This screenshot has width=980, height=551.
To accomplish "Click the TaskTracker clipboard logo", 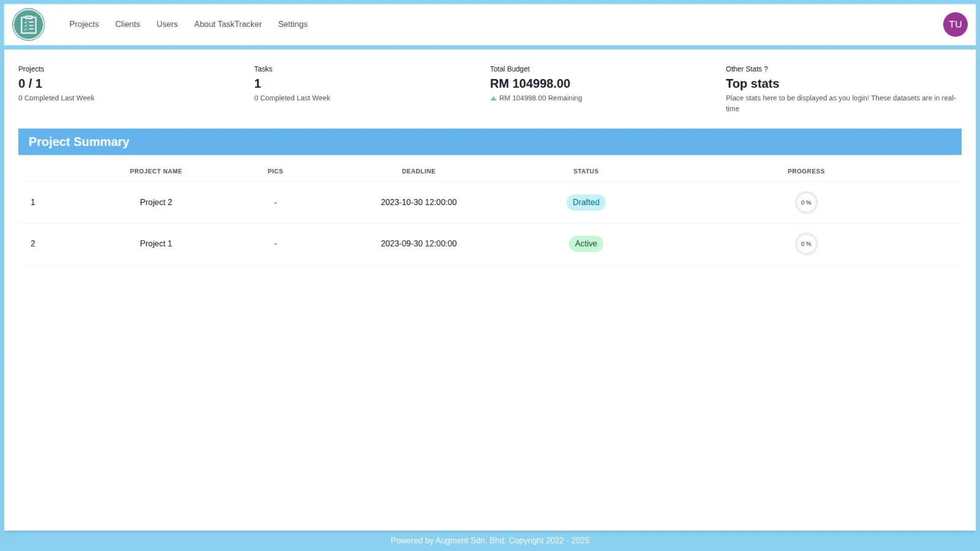I will point(29,24).
